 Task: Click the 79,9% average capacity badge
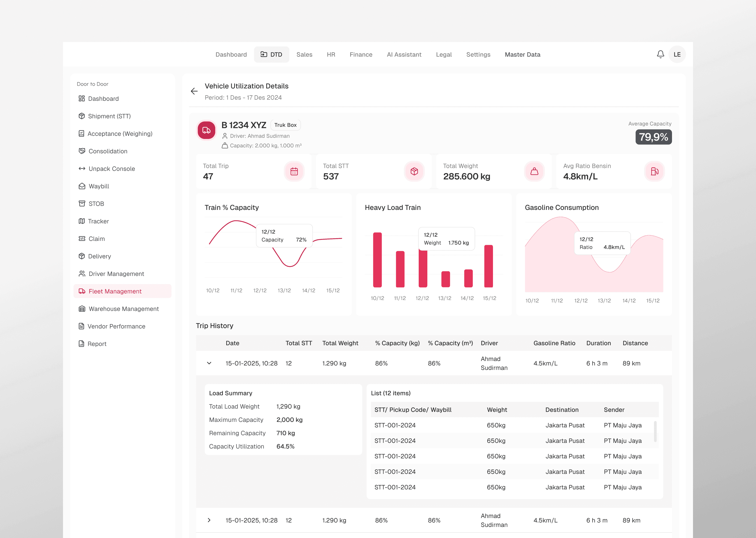(x=653, y=137)
